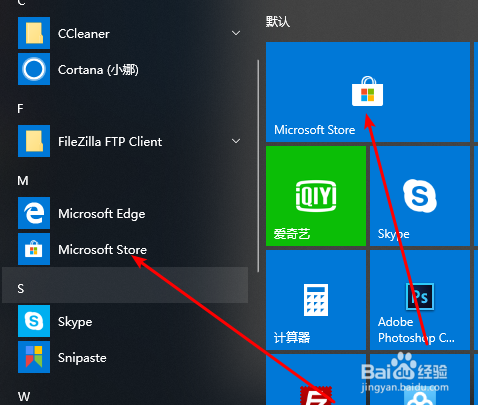
Task: Expand the CCleaner folder chevron
Action: pos(236,33)
